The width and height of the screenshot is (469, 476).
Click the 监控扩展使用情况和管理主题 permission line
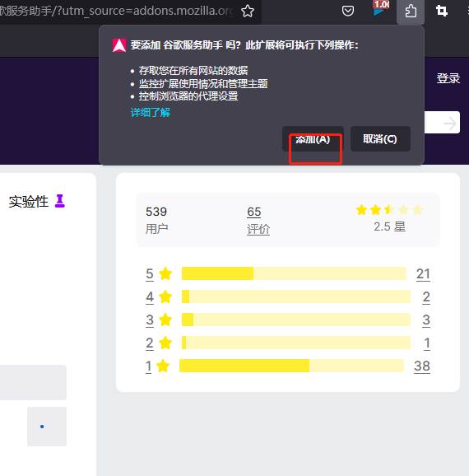coord(203,83)
